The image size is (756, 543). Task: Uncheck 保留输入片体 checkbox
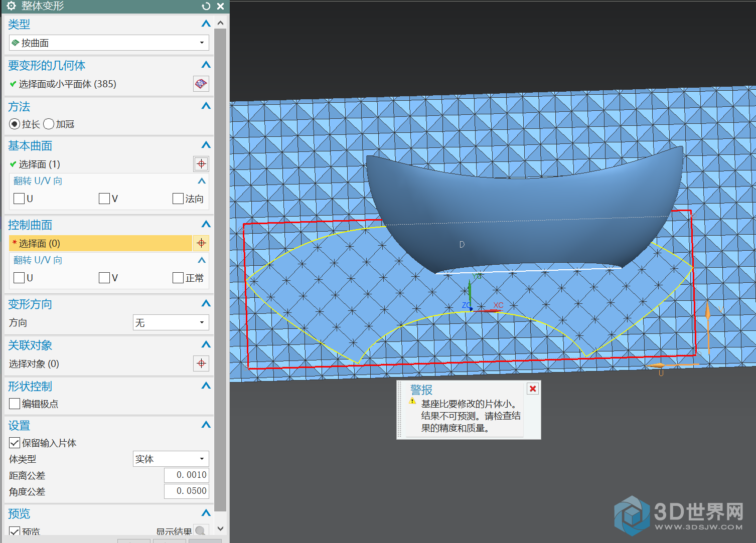pos(15,443)
